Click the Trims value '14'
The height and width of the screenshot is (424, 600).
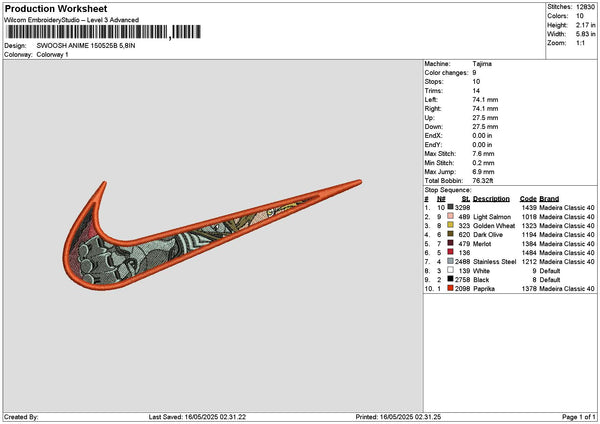tap(476, 91)
